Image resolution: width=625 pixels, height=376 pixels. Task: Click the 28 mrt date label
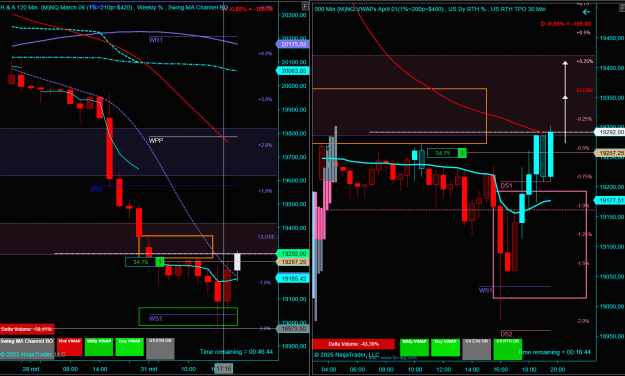coord(31,369)
